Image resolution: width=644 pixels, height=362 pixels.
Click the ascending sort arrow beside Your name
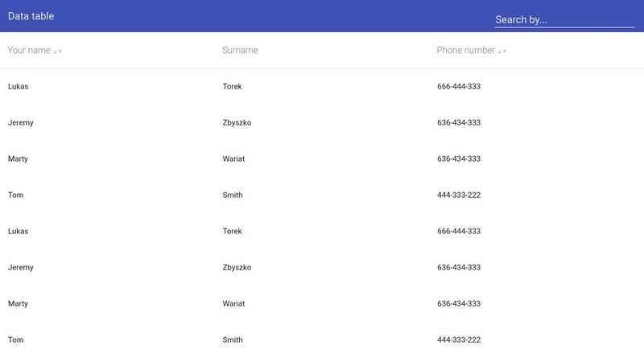coord(55,51)
